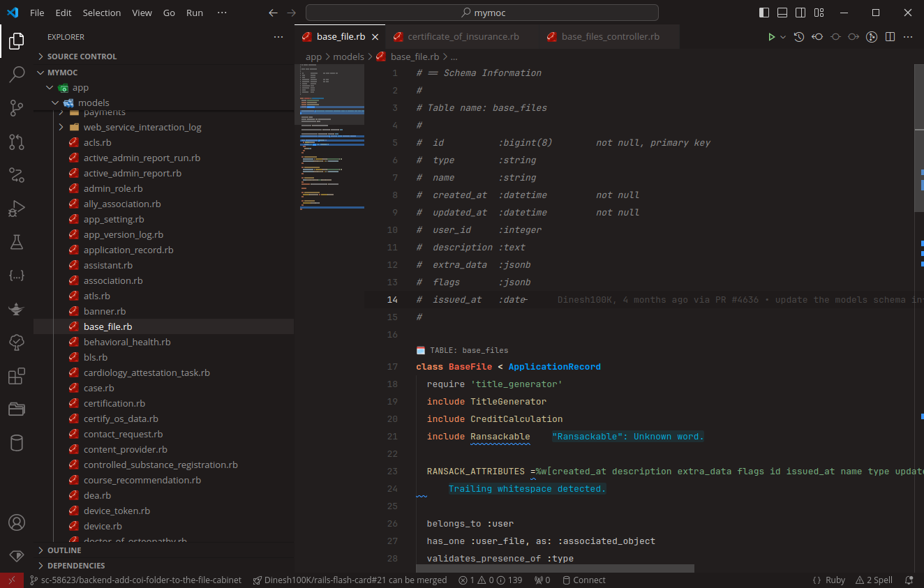Open the Extensions view icon
The height and width of the screenshot is (588, 924).
[x=17, y=376]
